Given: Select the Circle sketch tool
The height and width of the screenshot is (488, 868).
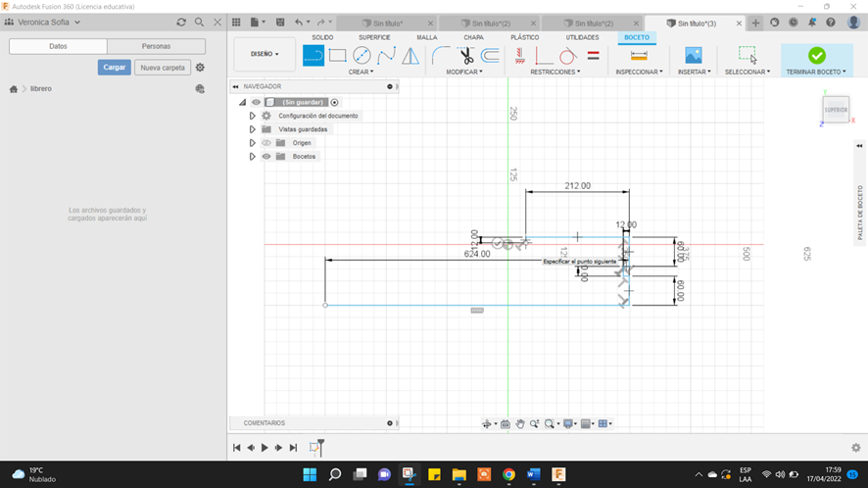Looking at the screenshot, I should pyautogui.click(x=362, y=56).
